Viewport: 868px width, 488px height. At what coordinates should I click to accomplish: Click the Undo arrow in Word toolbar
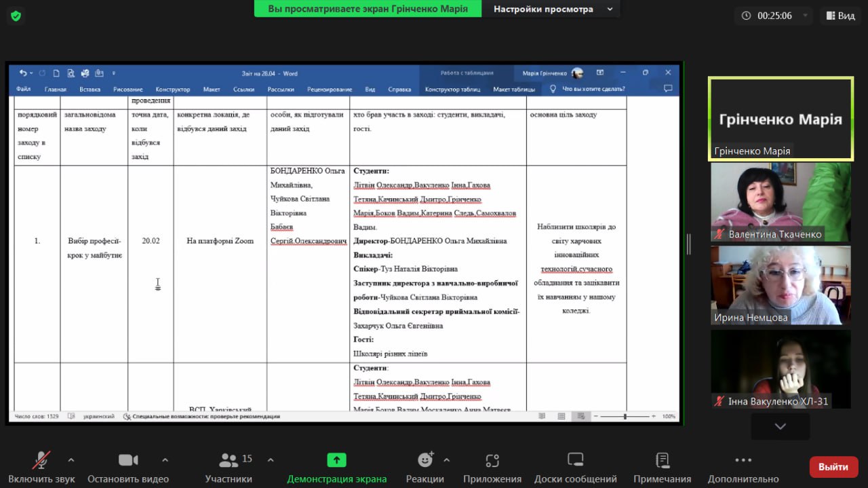tap(22, 73)
